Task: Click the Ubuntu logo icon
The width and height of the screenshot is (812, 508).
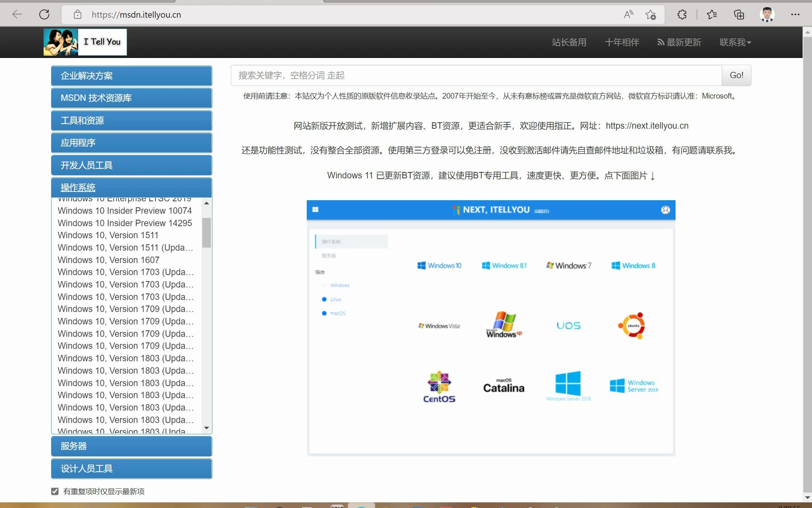Action: (633, 325)
